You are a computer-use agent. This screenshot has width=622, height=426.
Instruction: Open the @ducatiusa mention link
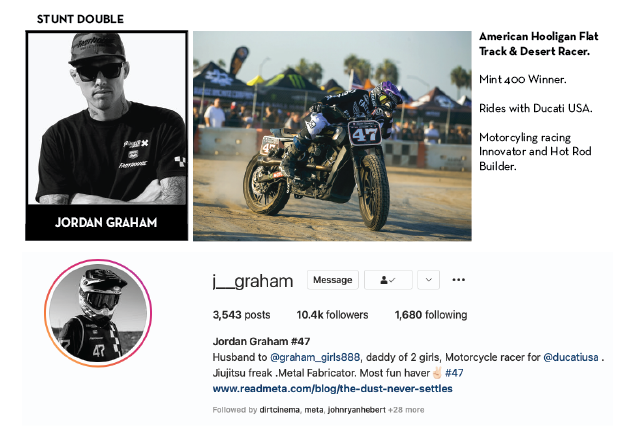[x=570, y=357]
